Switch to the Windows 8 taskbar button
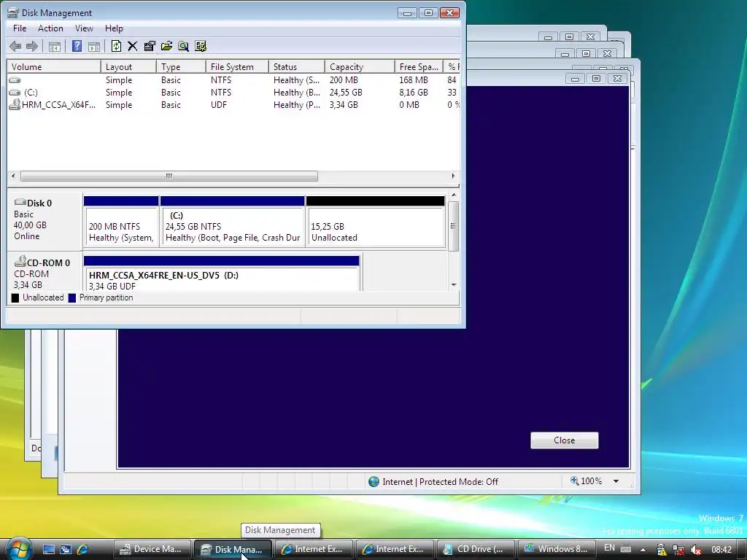747x560 pixels. point(557,549)
